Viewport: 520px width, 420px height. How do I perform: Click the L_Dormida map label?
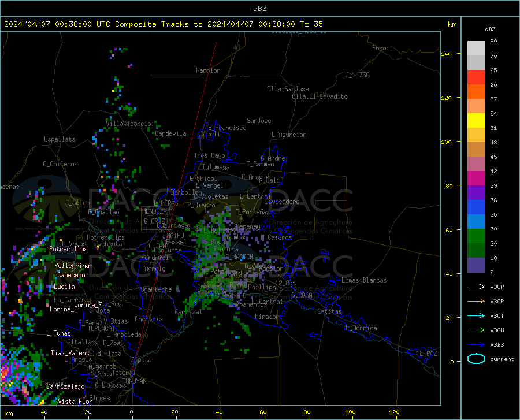[x=361, y=328]
